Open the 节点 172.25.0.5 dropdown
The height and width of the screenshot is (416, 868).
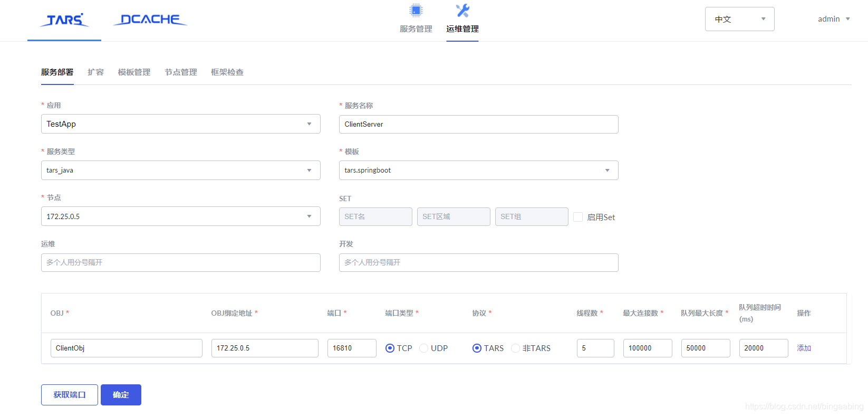pyautogui.click(x=181, y=216)
